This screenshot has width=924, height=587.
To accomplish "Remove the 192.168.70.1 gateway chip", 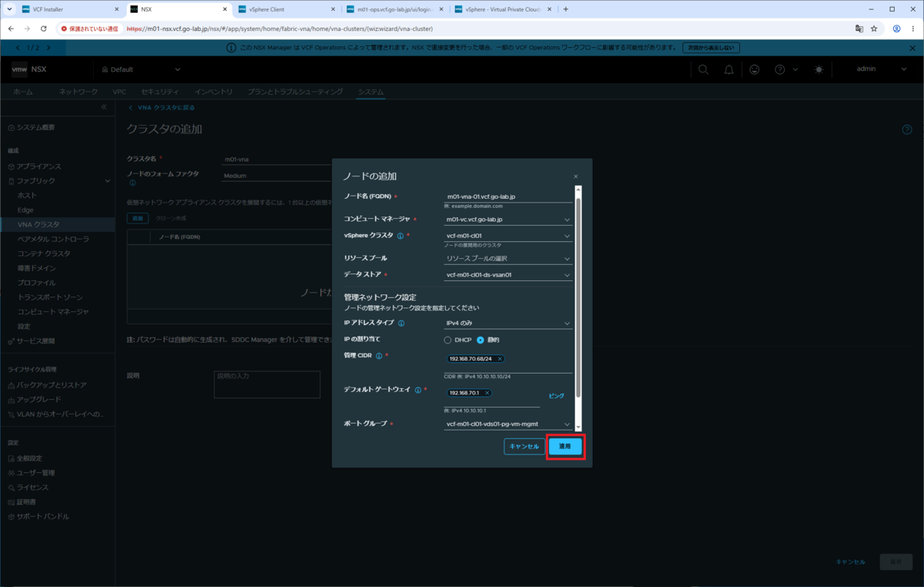I will coord(487,393).
